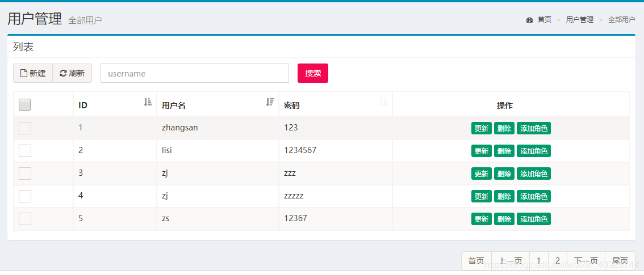This screenshot has width=644, height=275.
Task: Click 添加角色 for user zhangsan
Action: pyautogui.click(x=534, y=128)
